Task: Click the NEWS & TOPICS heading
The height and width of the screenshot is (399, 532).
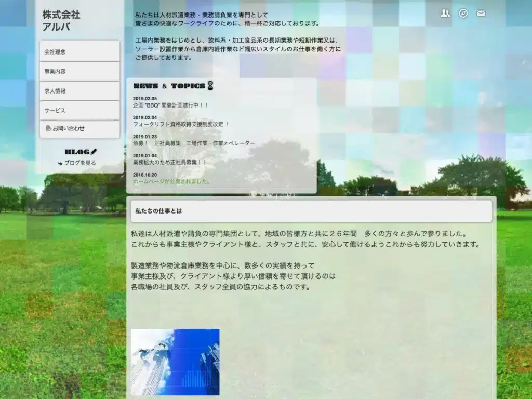Action: [x=169, y=86]
